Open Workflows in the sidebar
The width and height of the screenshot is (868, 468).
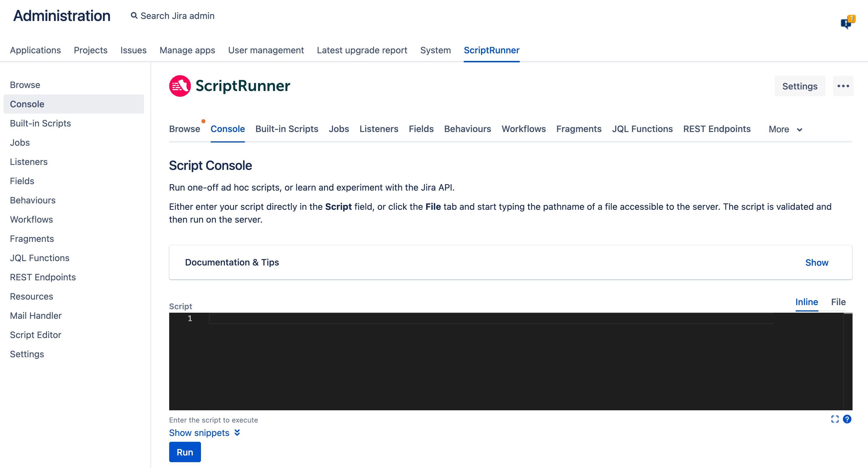73,219
